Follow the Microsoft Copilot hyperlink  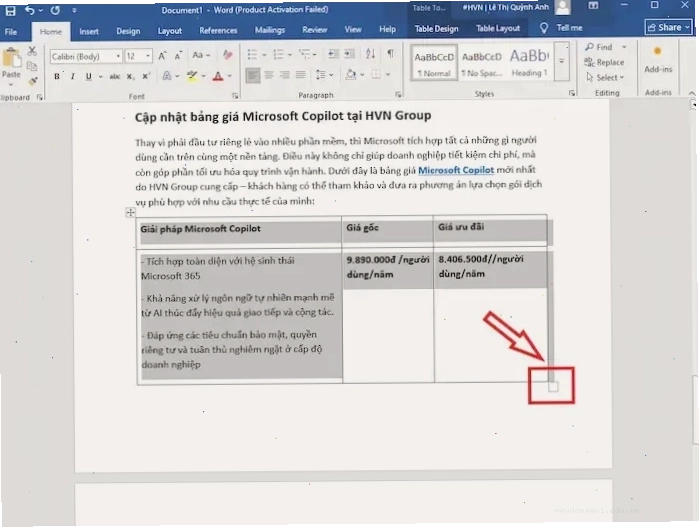click(x=456, y=170)
